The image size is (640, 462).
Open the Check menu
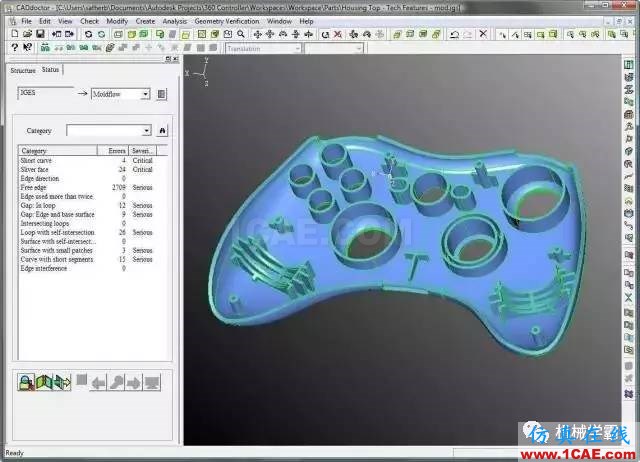click(x=89, y=21)
